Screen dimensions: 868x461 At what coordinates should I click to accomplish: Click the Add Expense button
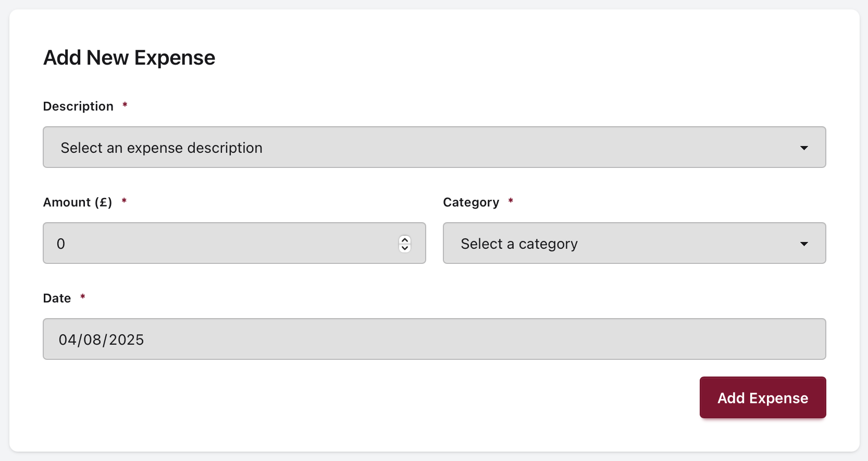click(762, 397)
